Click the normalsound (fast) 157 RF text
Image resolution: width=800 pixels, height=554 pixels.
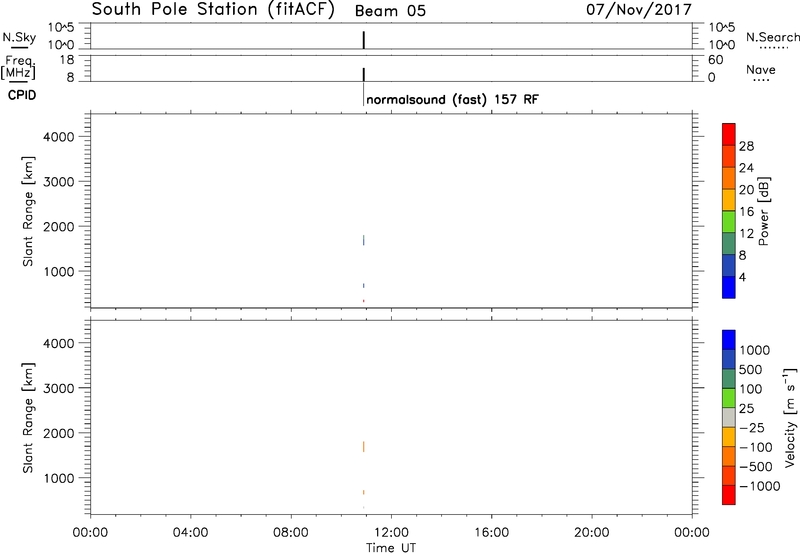point(452,99)
